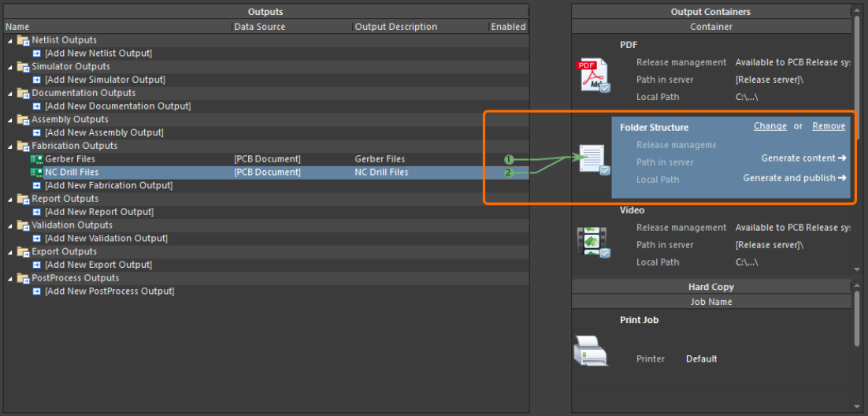This screenshot has height=416, width=868.
Task: Toggle NC Drill Files enabled marker 2
Action: coord(509,173)
